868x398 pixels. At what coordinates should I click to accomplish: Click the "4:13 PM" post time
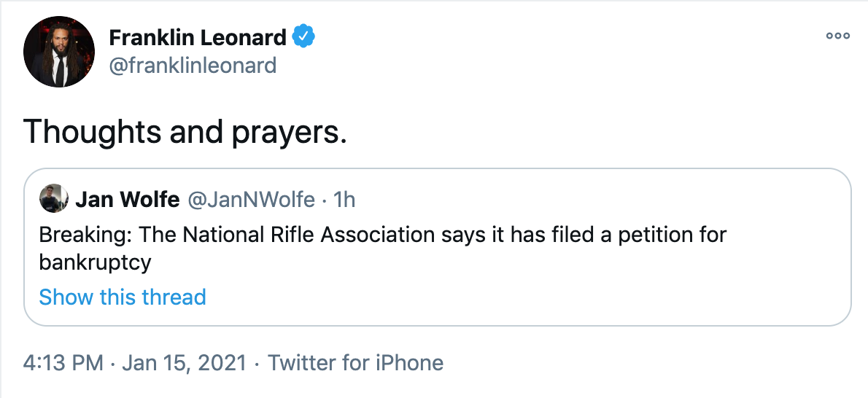point(63,362)
